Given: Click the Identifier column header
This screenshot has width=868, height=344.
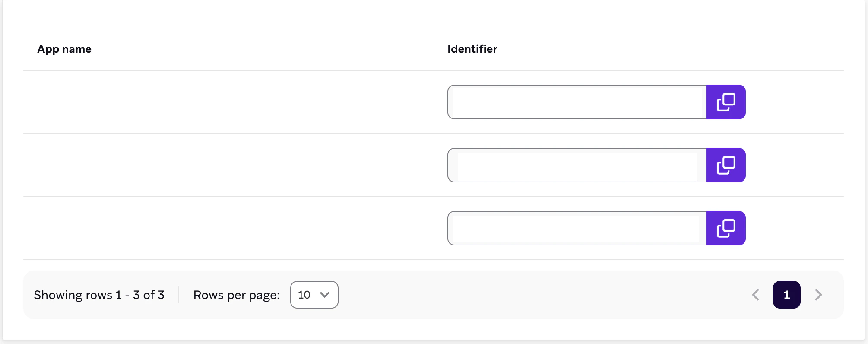Looking at the screenshot, I should (472, 49).
